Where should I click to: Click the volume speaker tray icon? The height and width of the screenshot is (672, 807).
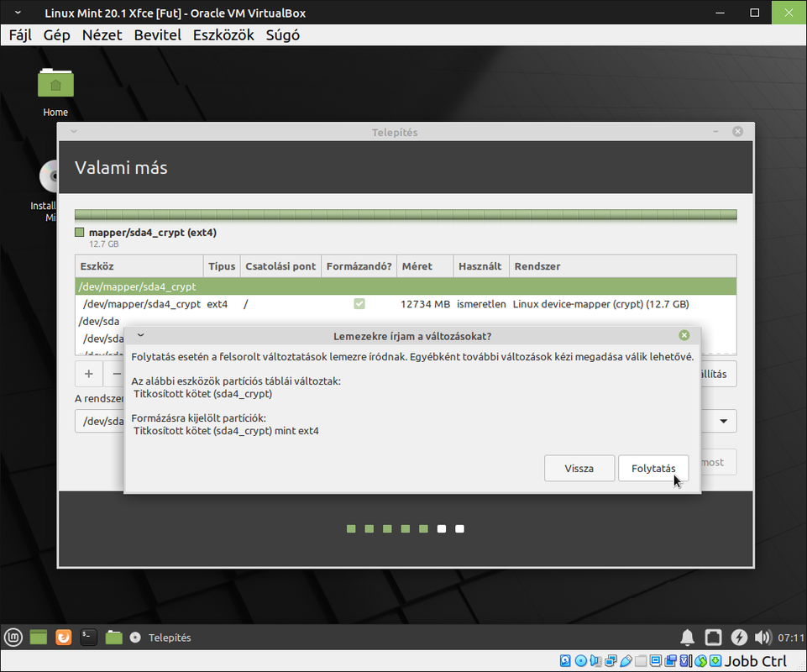[x=763, y=638]
